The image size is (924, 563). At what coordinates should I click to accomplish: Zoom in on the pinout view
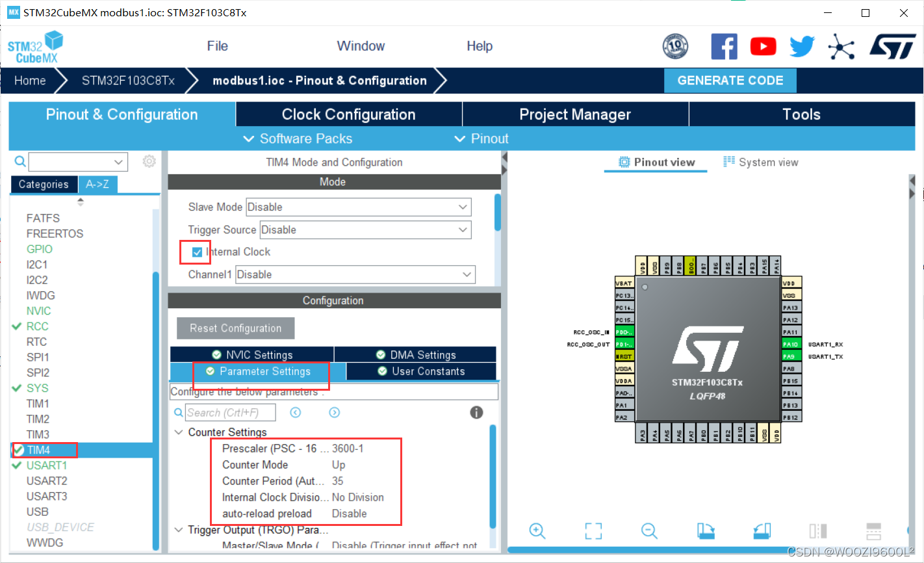[x=537, y=530]
